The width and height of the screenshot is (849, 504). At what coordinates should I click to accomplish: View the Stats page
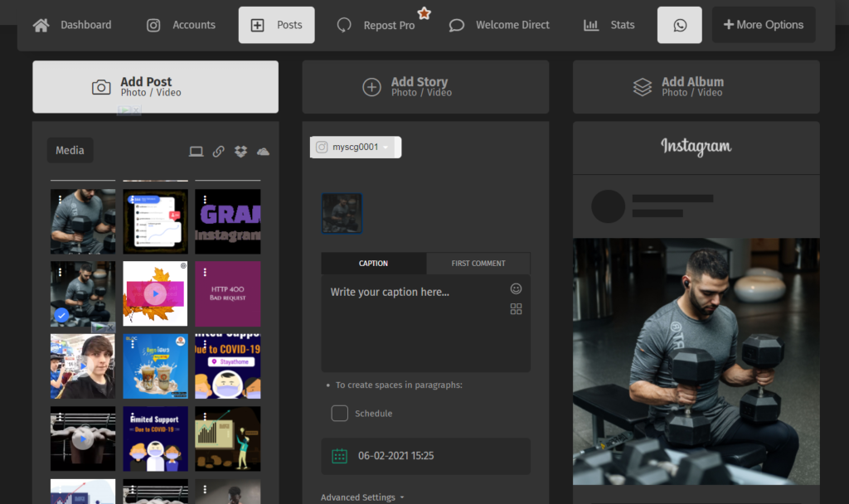609,25
